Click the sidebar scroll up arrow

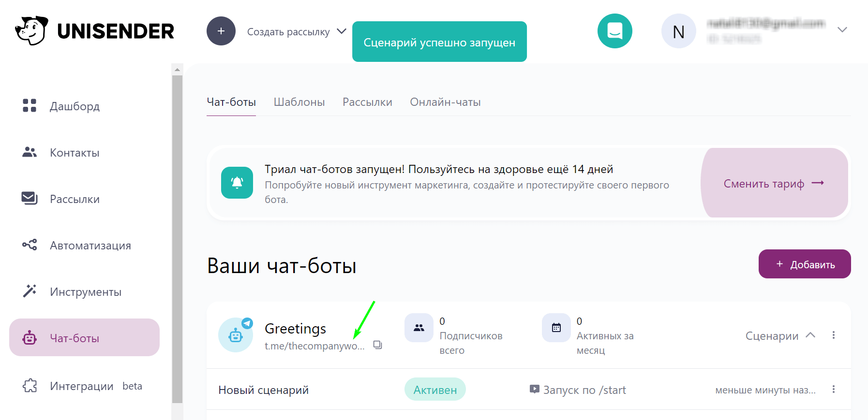[x=177, y=70]
